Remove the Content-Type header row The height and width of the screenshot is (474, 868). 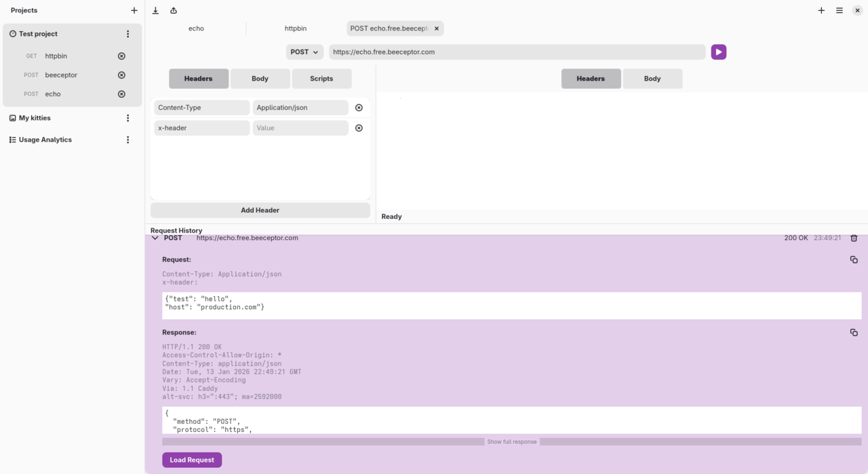coord(359,108)
